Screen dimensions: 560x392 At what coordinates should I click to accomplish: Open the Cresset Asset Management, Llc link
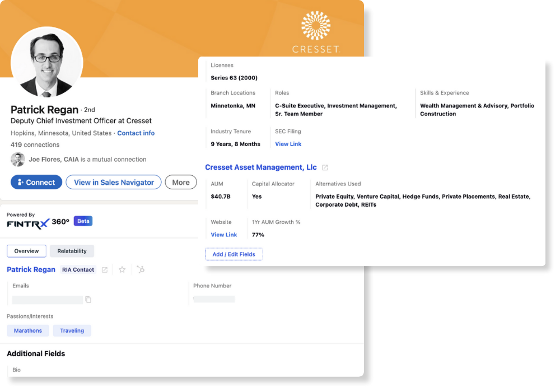[x=261, y=167]
